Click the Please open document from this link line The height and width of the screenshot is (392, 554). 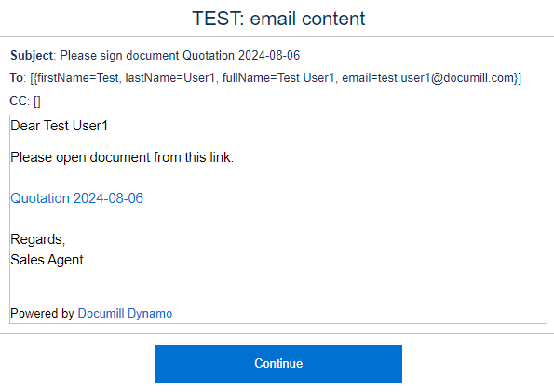122,157
